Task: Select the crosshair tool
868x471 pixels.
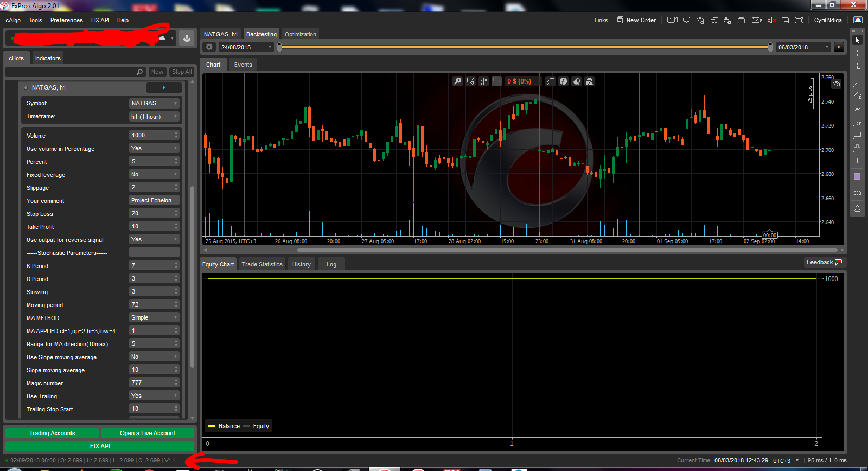Action: pos(857,53)
